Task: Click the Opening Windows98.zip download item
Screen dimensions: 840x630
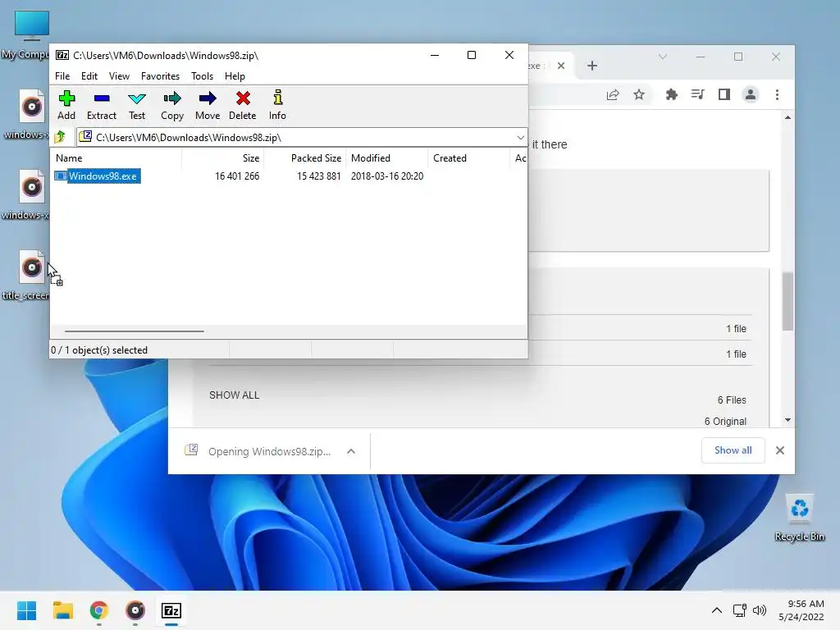Action: click(258, 452)
